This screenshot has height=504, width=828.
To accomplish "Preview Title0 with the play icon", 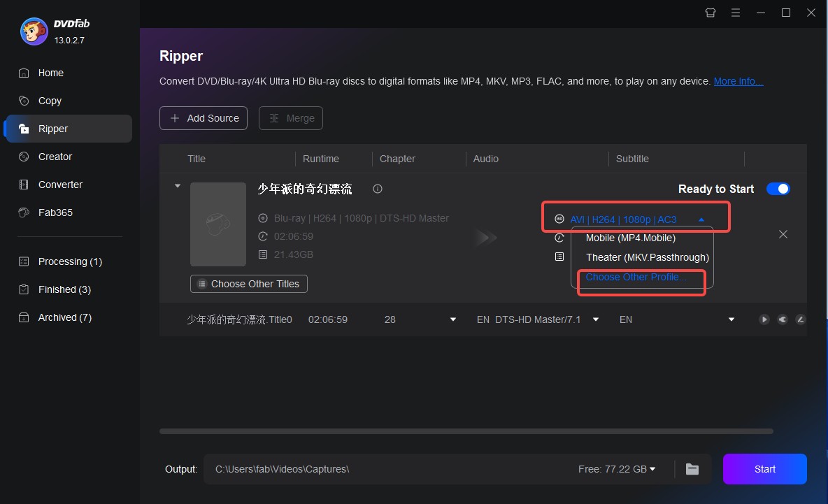I will pos(764,319).
